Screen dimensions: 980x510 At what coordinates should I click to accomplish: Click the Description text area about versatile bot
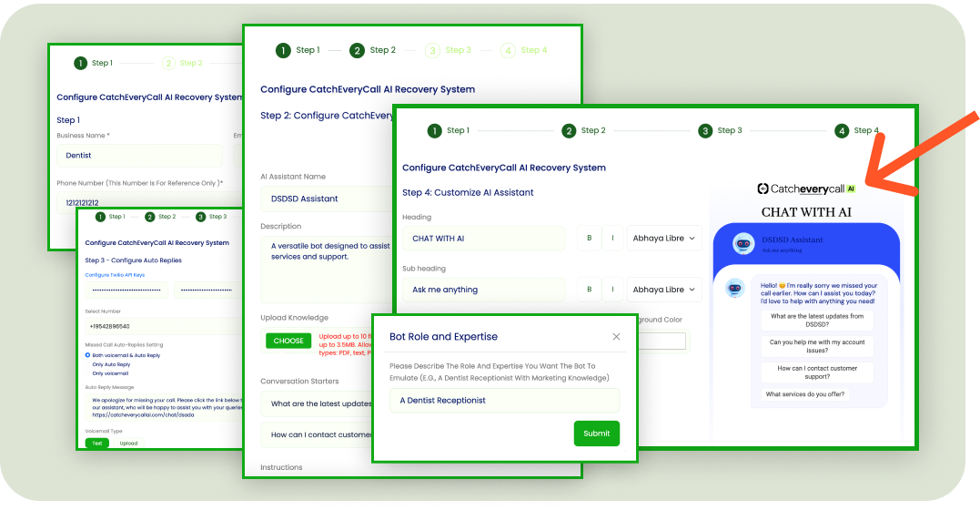click(328, 269)
